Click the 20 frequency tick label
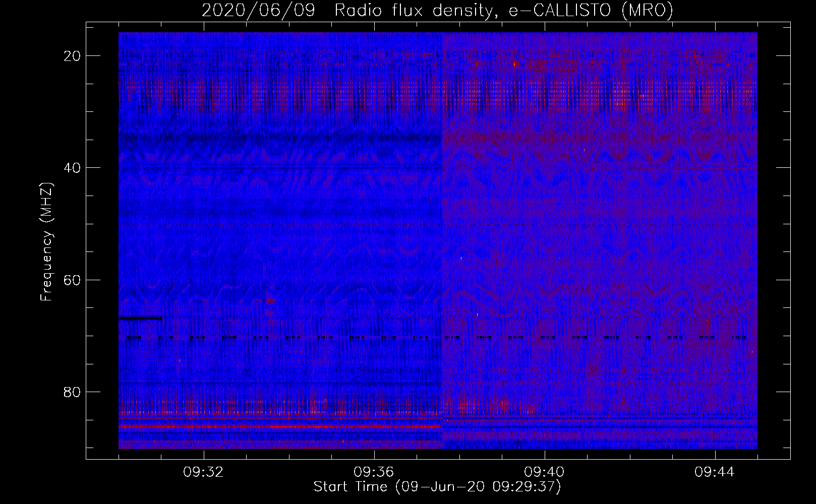The width and height of the screenshot is (816, 504). [x=73, y=56]
